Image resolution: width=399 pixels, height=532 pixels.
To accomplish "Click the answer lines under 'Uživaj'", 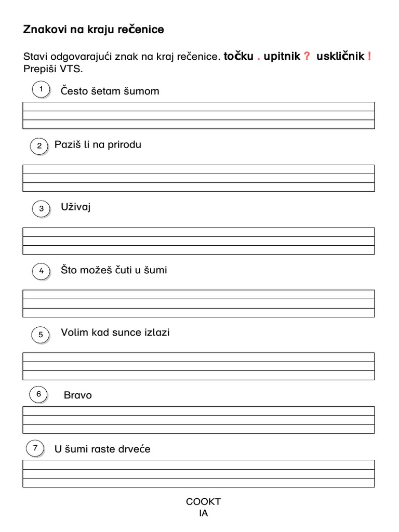I will click(198, 241).
